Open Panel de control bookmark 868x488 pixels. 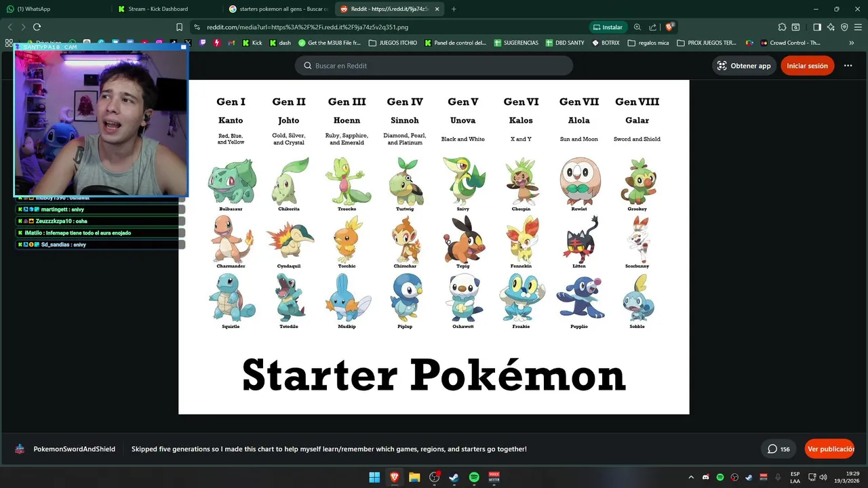click(456, 43)
